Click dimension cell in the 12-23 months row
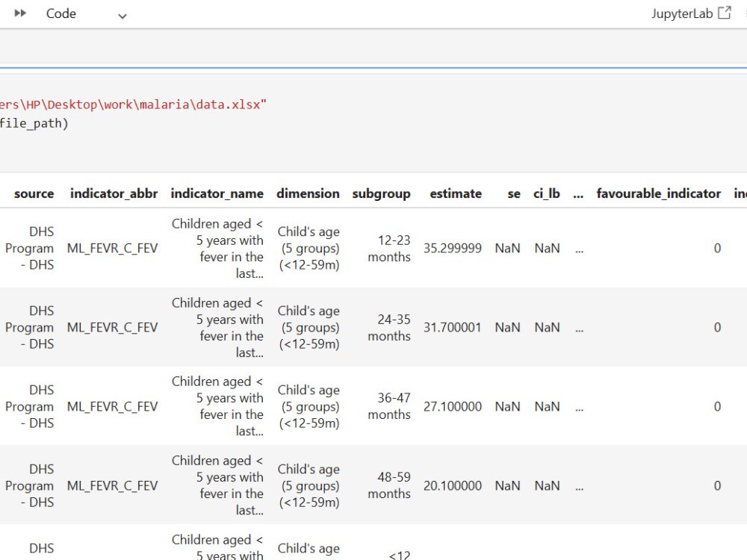Image resolution: width=747 pixels, height=560 pixels. pyautogui.click(x=309, y=248)
